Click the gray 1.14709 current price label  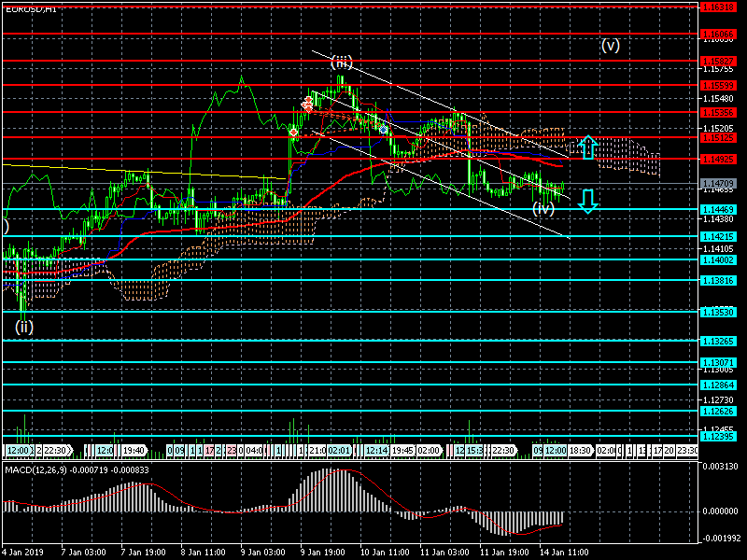coord(719,184)
